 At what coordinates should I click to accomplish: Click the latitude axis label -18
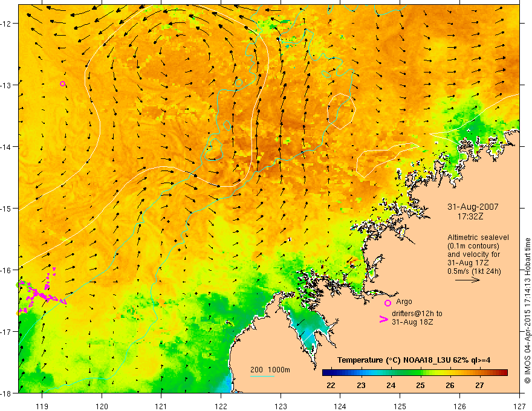click(x=6, y=393)
